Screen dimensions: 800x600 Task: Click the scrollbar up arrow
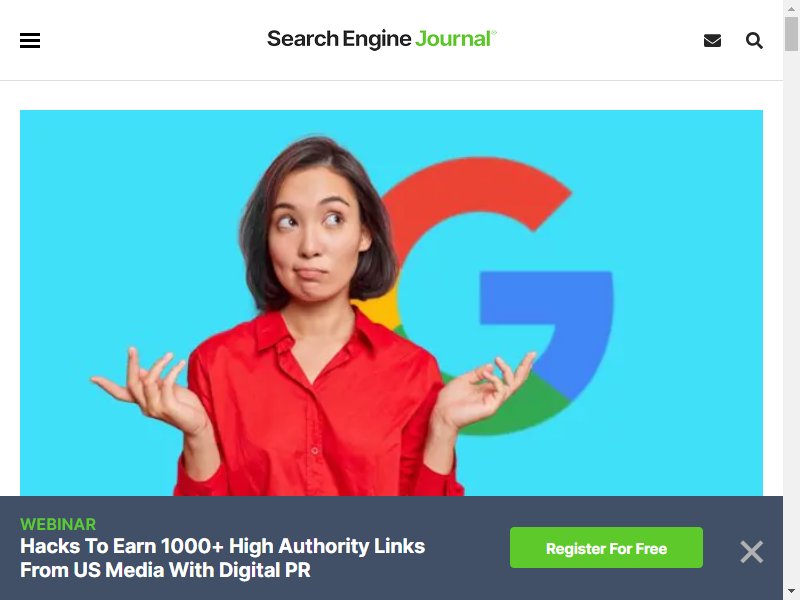pyautogui.click(x=791, y=8)
